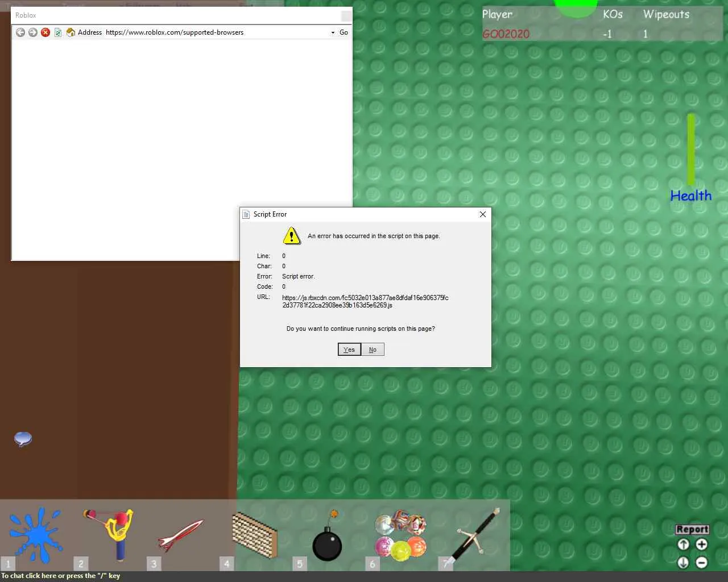Click the Go button next to the address
Image resolution: width=728 pixels, height=582 pixels.
click(344, 32)
